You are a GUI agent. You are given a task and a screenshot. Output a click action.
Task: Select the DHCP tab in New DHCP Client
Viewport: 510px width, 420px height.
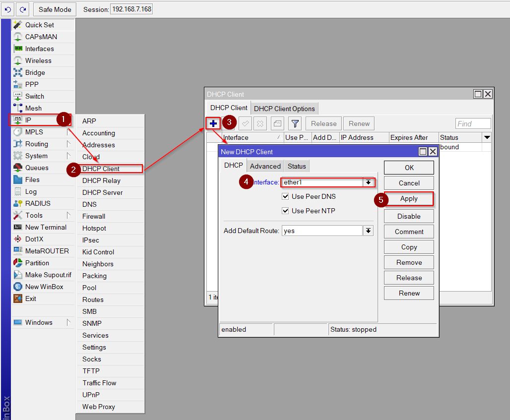[x=234, y=166]
